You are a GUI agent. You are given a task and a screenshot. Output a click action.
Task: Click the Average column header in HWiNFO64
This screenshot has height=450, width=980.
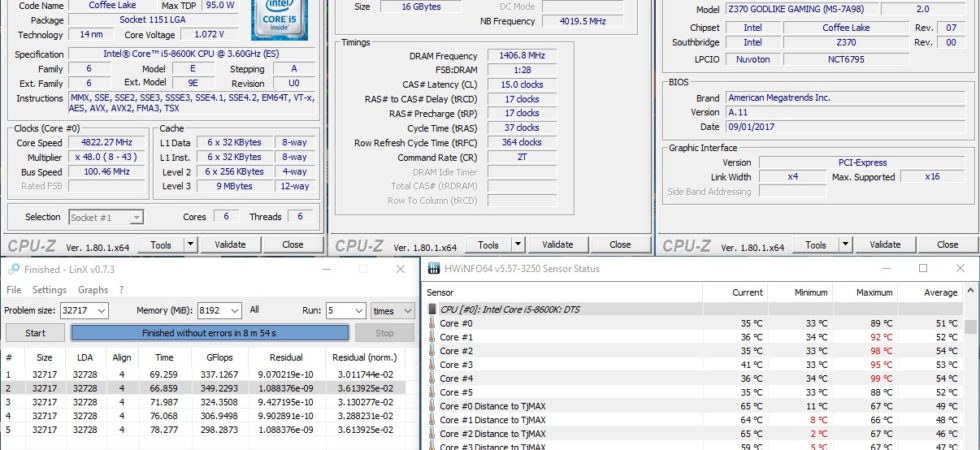[x=931, y=292]
